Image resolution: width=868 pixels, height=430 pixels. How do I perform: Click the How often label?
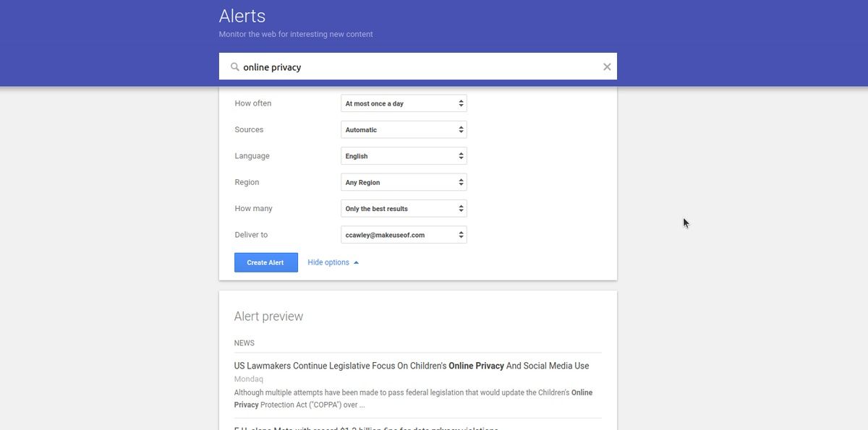point(253,103)
